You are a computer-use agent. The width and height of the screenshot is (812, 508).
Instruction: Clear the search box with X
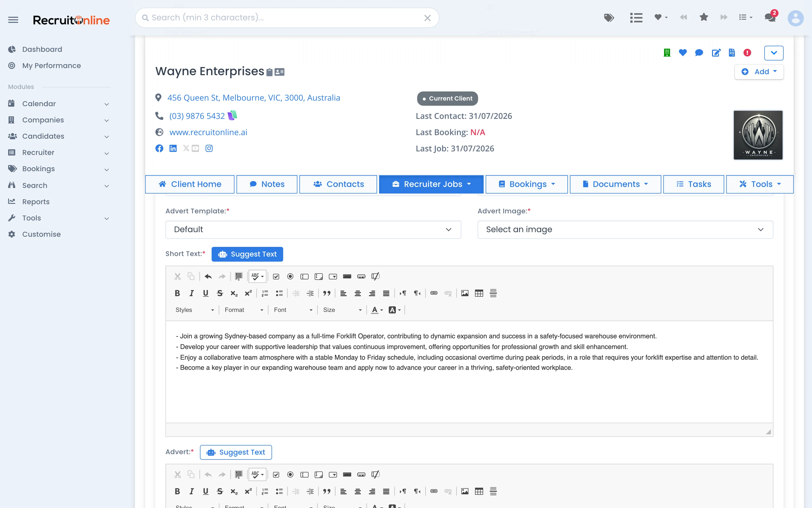click(x=428, y=18)
